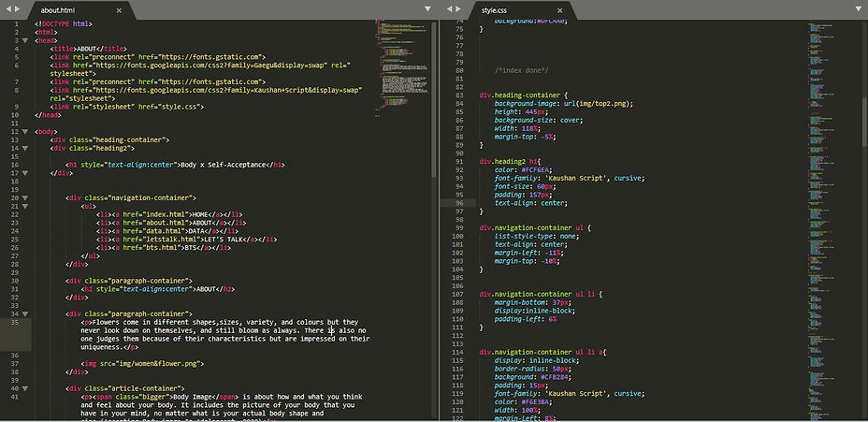Click line number 96 in style.css gutter
Viewport: 868px width, 422px height.
click(x=457, y=203)
